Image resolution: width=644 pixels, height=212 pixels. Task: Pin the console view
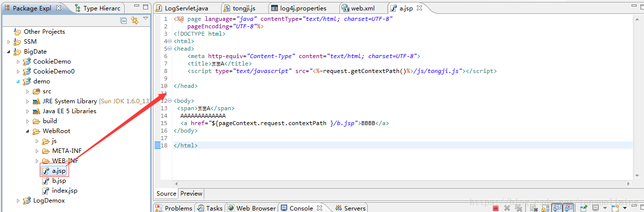click(x=584, y=208)
